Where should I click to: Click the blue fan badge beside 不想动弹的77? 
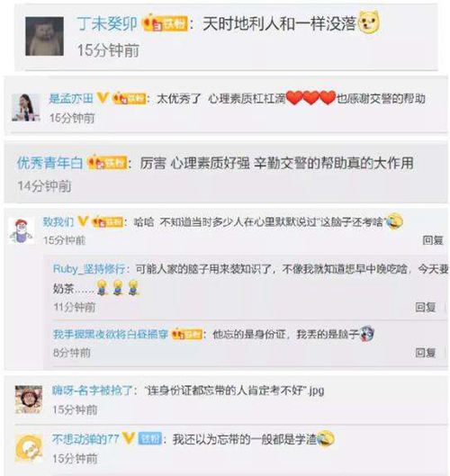(x=150, y=439)
